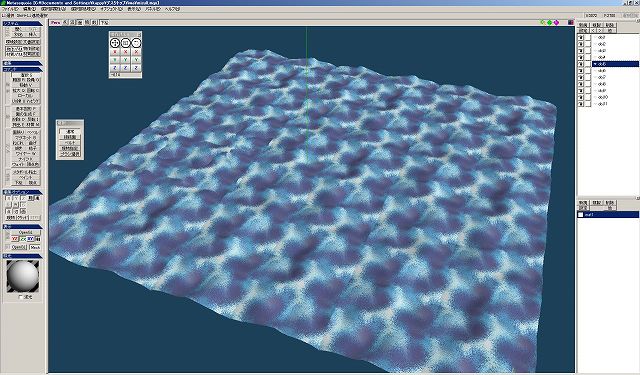640x375 pixels.
Task: Click the red XY plane button in display section
Action: (x=15, y=239)
